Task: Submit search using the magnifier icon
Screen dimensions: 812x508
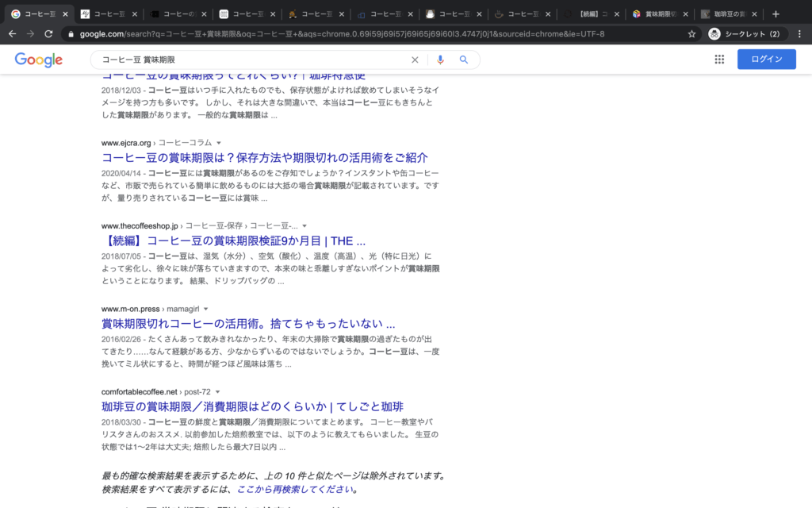Action: coord(463,60)
